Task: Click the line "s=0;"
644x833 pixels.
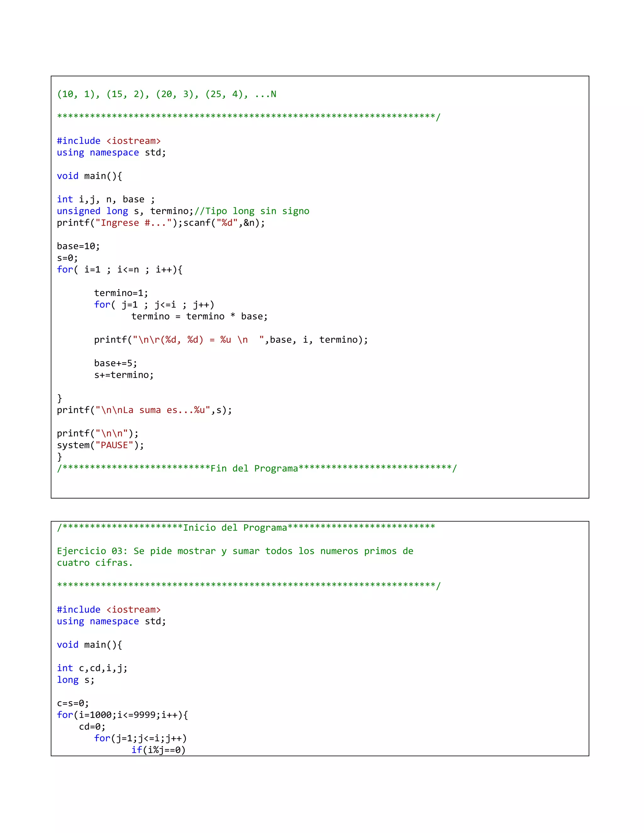Action: click(x=67, y=258)
